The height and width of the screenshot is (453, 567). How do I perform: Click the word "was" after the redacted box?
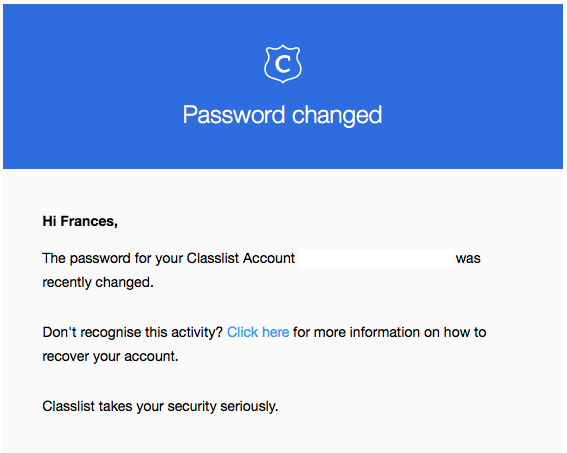point(468,259)
